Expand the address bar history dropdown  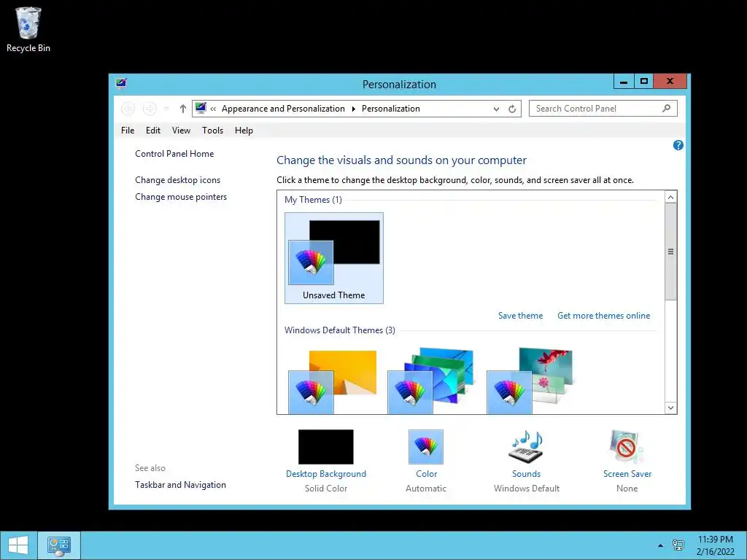[x=496, y=109]
